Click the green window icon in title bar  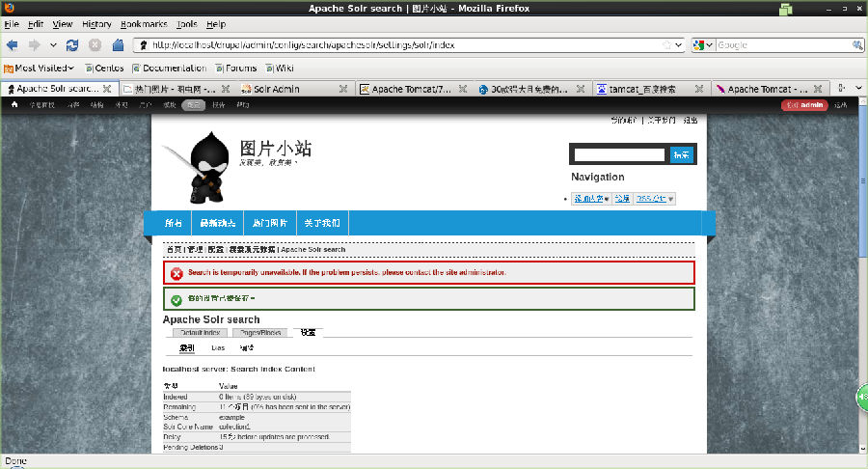(x=785, y=9)
